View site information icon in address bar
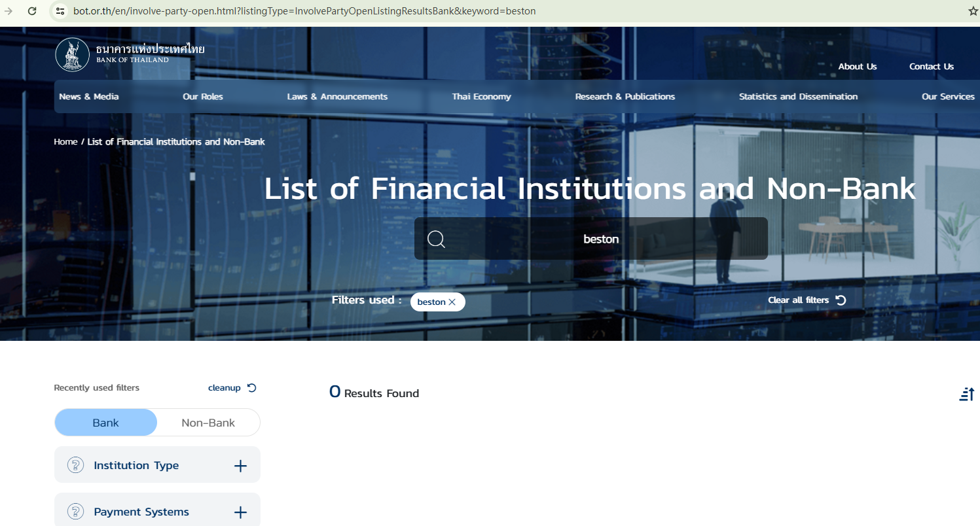The image size is (980, 526). [x=60, y=11]
